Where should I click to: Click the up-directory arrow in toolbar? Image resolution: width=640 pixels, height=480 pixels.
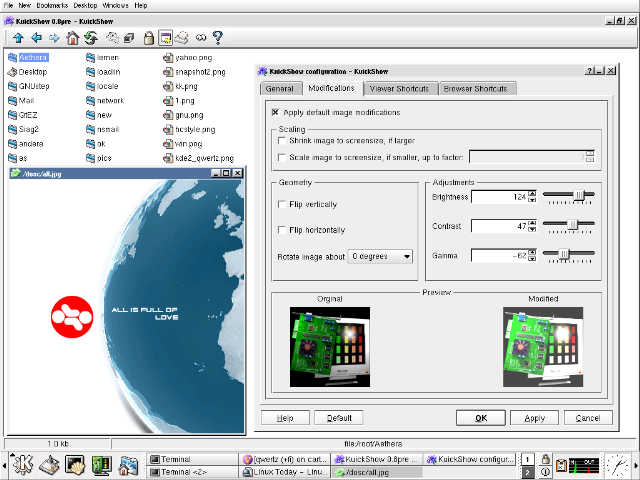[x=18, y=38]
